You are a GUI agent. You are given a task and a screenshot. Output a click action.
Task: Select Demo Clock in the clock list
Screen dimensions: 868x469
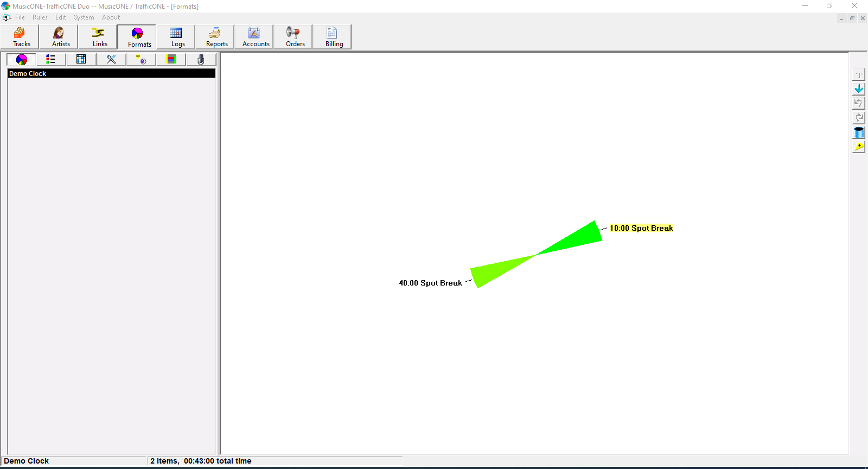coord(111,73)
